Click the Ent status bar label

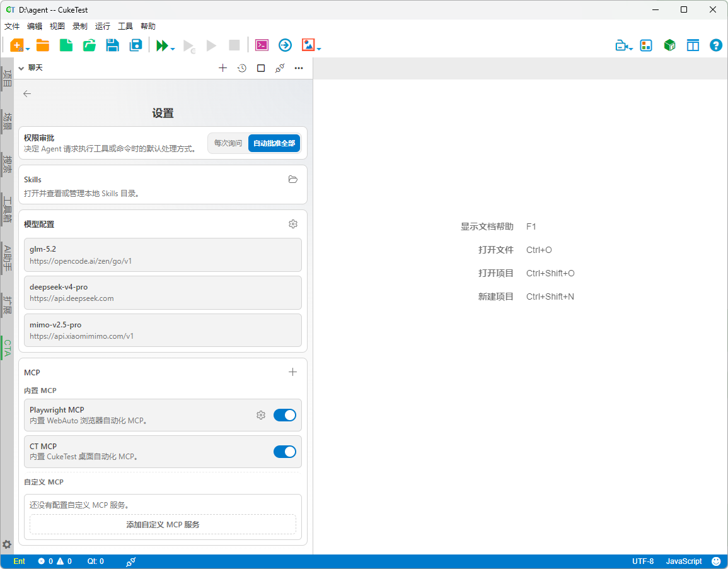19,561
